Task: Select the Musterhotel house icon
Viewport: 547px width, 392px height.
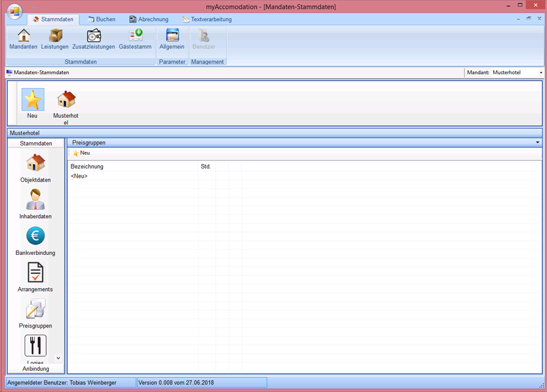Action: click(x=66, y=101)
